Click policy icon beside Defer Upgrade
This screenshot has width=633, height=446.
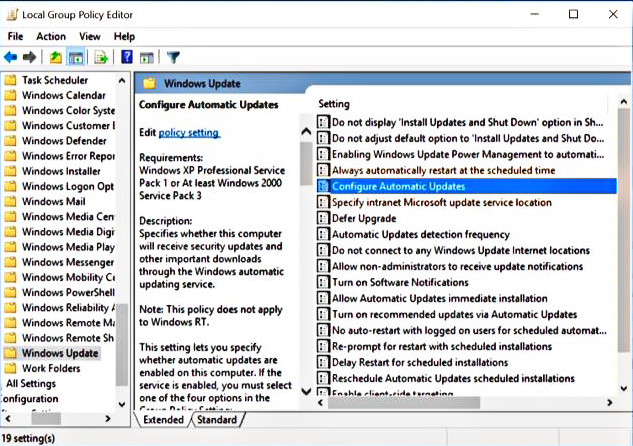pyautogui.click(x=323, y=218)
